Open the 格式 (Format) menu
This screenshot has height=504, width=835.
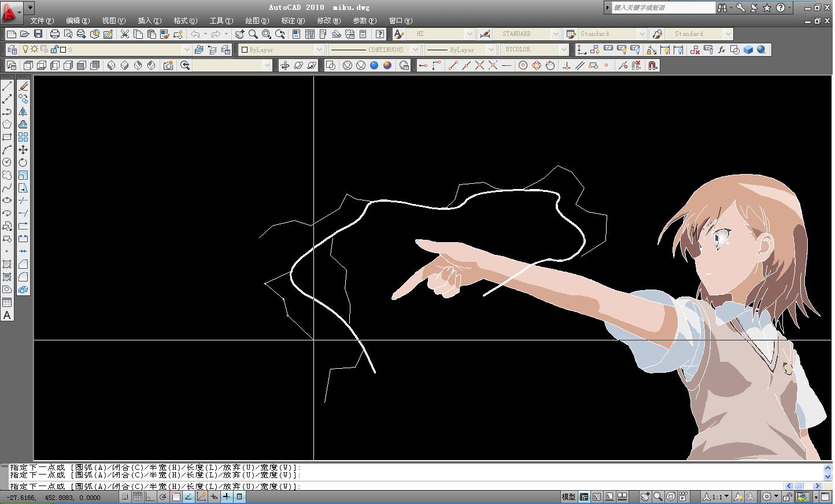coord(185,21)
